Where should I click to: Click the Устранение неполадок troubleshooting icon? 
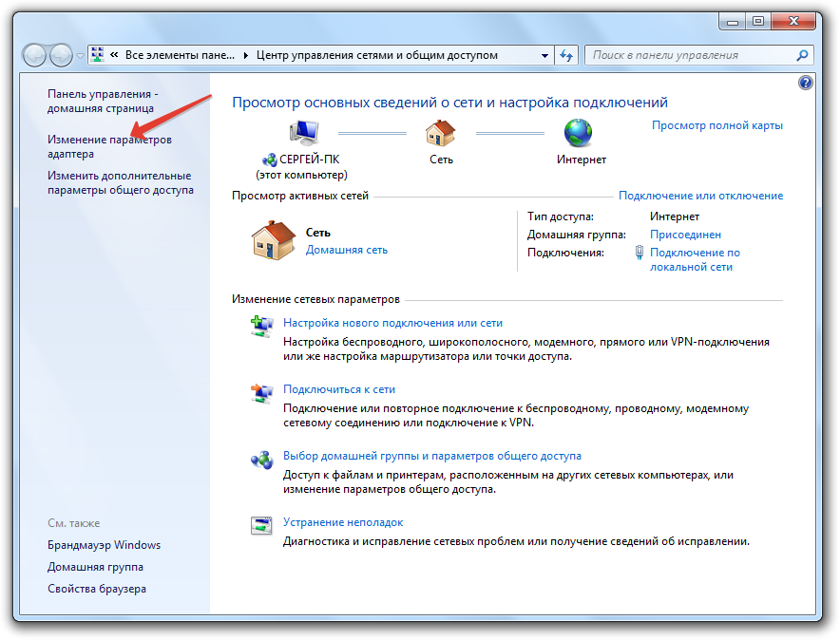pos(261,525)
